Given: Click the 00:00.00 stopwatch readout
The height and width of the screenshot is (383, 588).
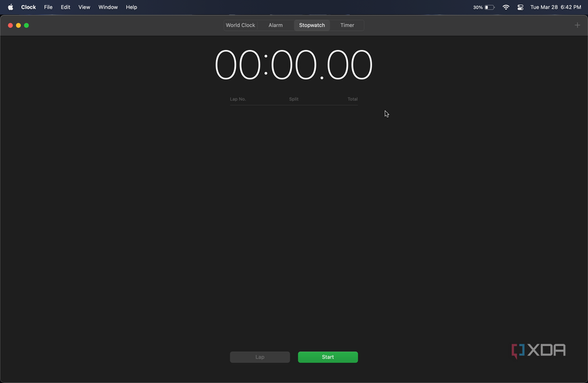Looking at the screenshot, I should pyautogui.click(x=294, y=65).
